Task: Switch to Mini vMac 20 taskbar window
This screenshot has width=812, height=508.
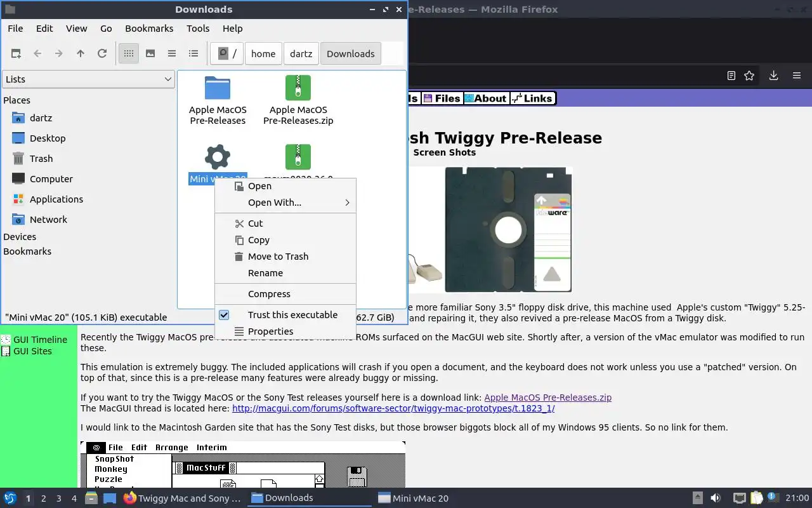Action: (x=436, y=498)
